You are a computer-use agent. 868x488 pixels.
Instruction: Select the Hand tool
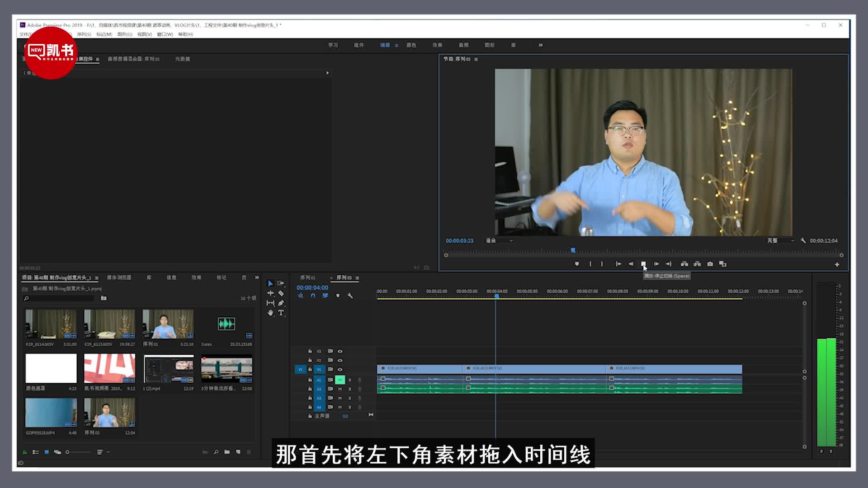click(270, 313)
